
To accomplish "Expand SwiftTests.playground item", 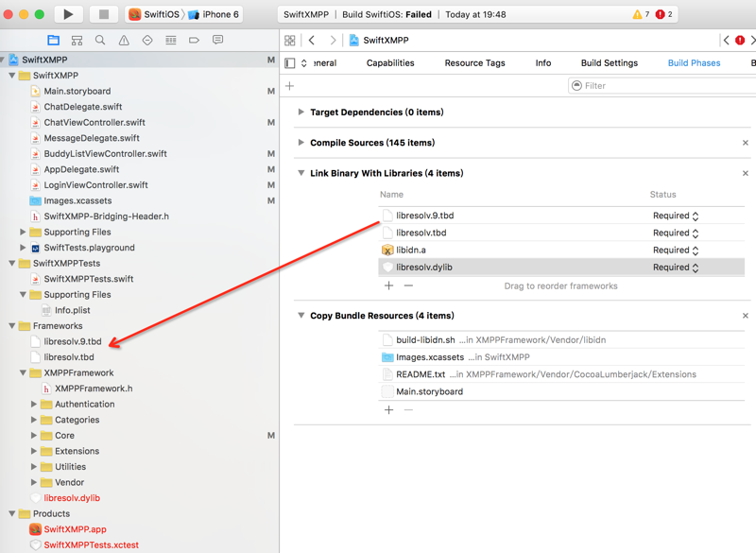I will click(23, 248).
